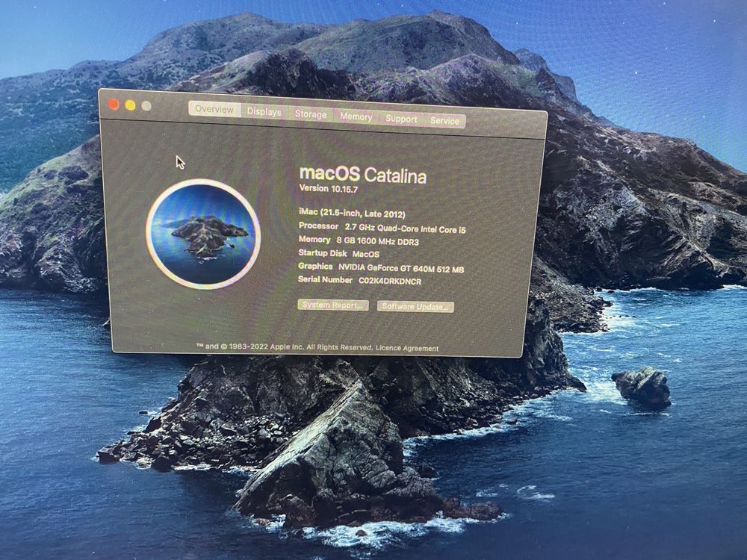Click the serial number C02K4DRKDNCR
747x560 pixels.
(390, 281)
